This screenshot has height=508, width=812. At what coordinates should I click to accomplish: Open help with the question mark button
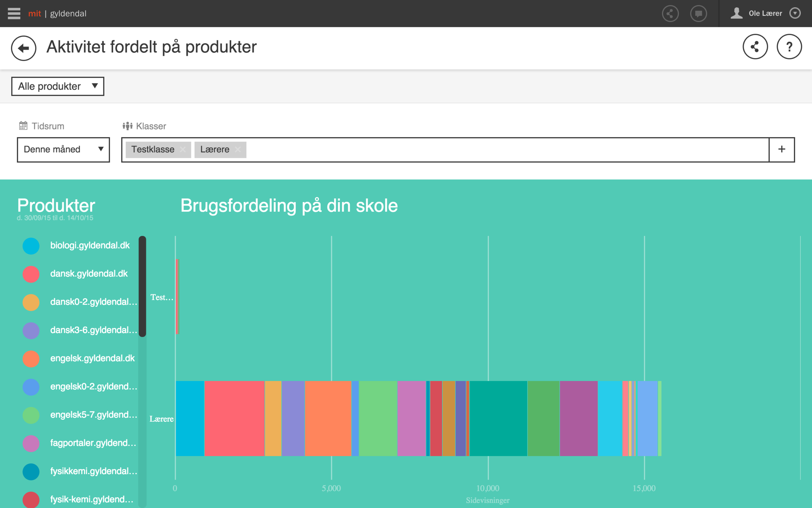789,47
